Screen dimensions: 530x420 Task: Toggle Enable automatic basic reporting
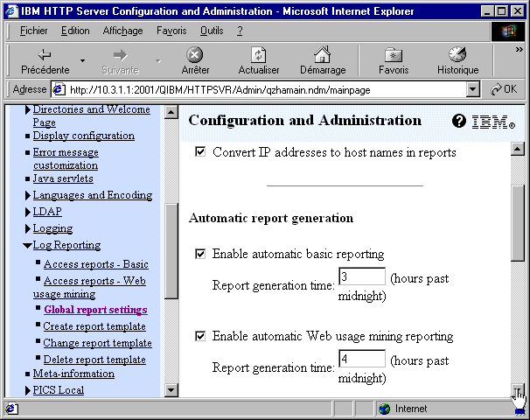(200, 254)
